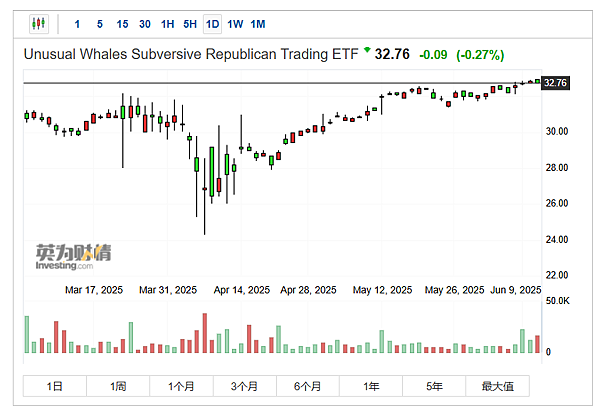Select the 1 minute interval
Screen dimensions: 600x413
coord(77,24)
